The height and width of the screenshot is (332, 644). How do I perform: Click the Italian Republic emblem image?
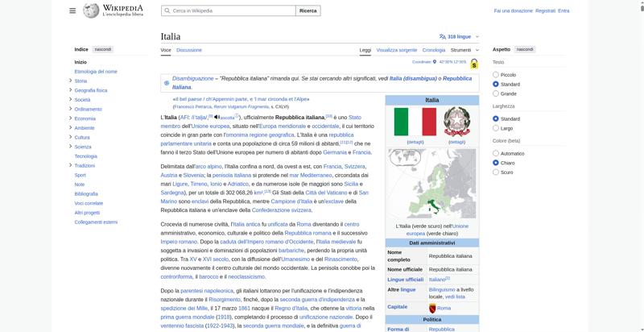point(456,122)
